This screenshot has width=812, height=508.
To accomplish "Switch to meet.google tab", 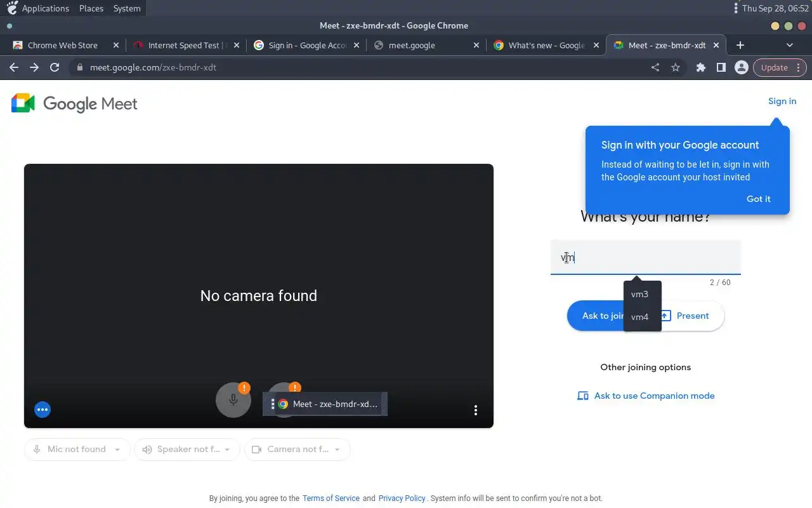I will click(425, 45).
